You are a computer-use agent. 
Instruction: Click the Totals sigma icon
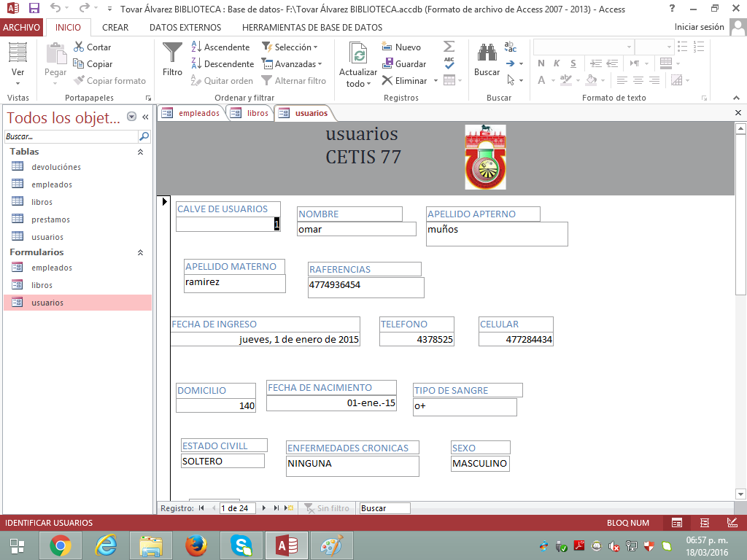449,47
